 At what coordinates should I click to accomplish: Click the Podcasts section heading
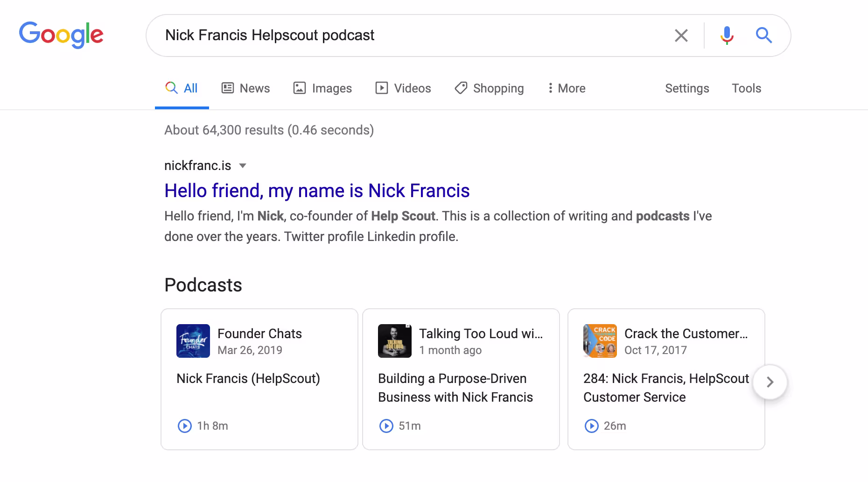point(203,285)
